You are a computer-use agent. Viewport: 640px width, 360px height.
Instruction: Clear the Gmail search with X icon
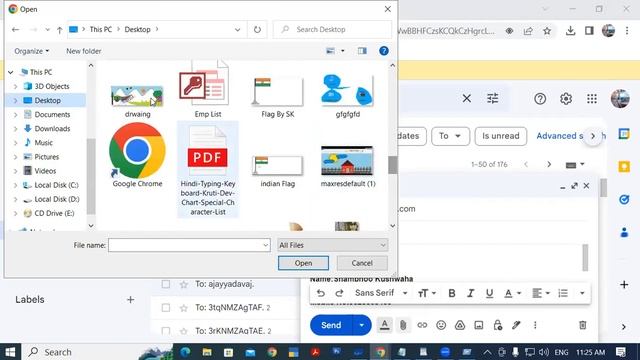(467, 98)
